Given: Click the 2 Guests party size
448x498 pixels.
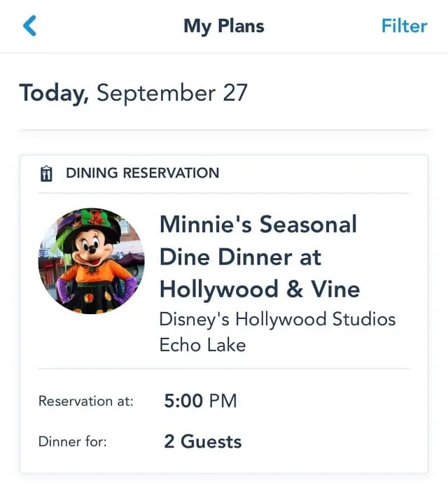Looking at the screenshot, I should tap(203, 441).
